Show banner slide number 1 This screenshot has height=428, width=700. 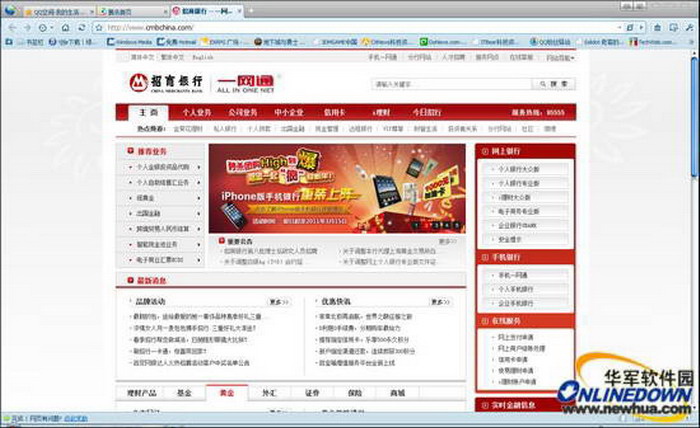click(x=416, y=225)
